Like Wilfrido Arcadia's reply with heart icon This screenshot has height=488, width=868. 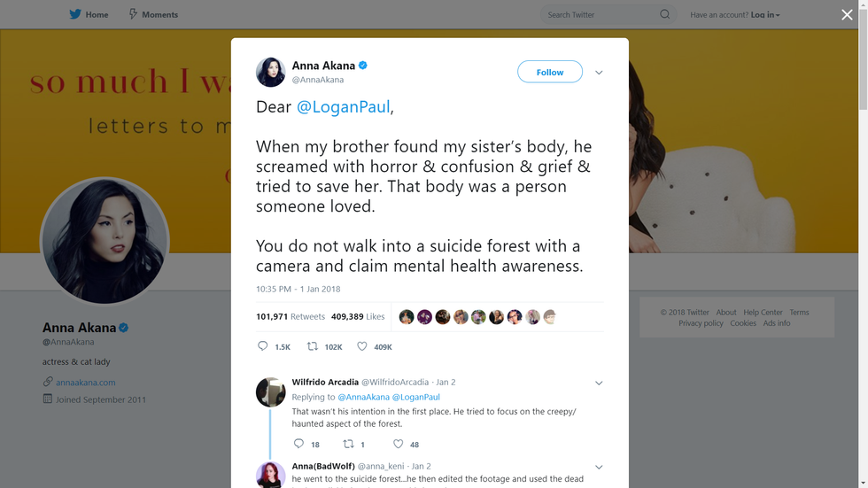399,444
